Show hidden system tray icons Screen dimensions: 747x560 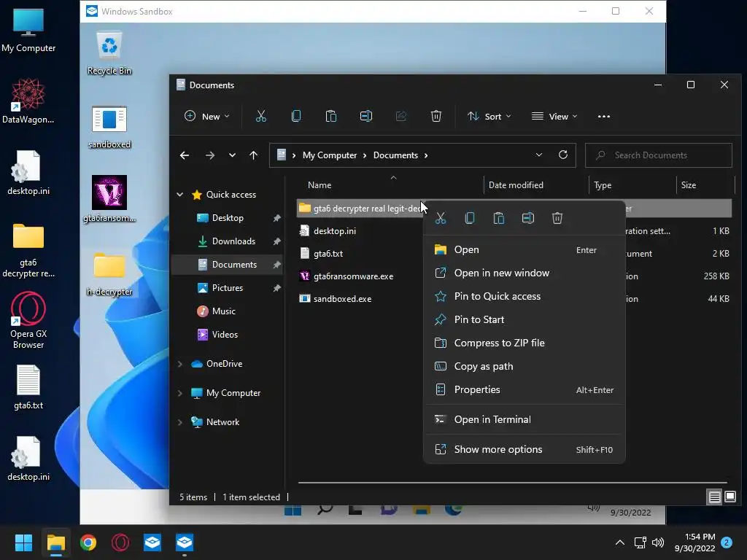pyautogui.click(x=620, y=542)
